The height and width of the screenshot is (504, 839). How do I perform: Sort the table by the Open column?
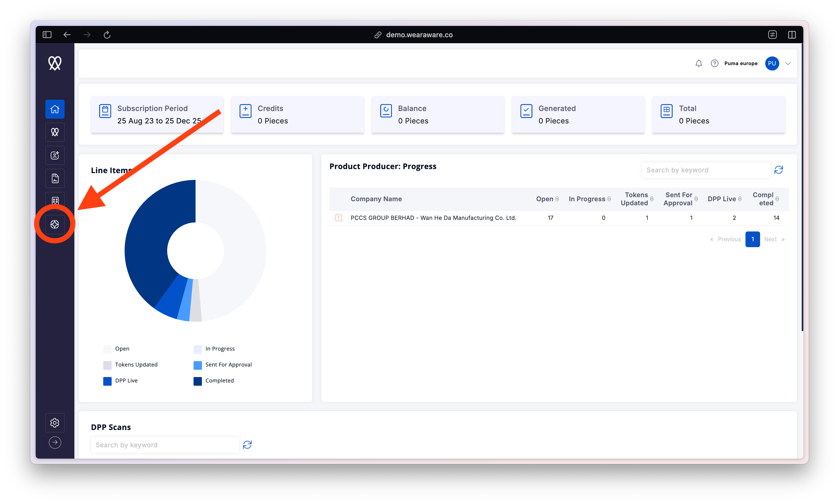click(557, 199)
